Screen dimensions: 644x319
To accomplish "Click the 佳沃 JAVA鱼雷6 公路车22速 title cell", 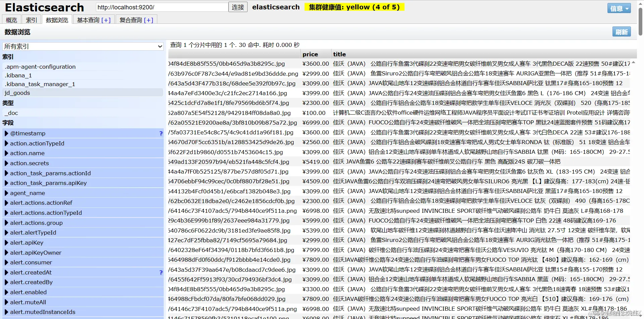I will click(481, 162).
